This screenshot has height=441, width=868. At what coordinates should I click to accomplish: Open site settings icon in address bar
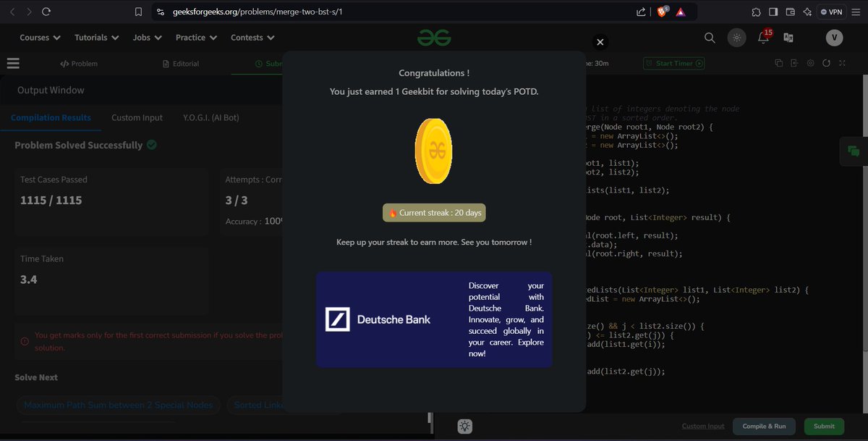coord(161,12)
